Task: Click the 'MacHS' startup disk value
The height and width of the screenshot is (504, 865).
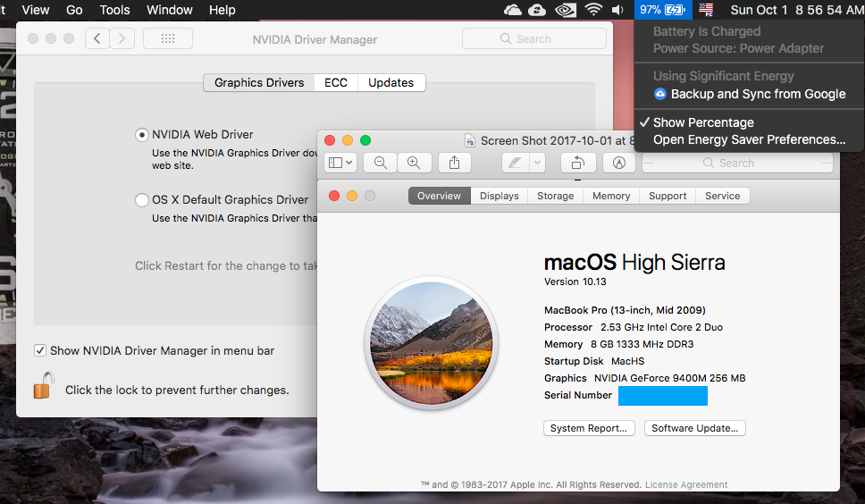Action: [x=628, y=361]
